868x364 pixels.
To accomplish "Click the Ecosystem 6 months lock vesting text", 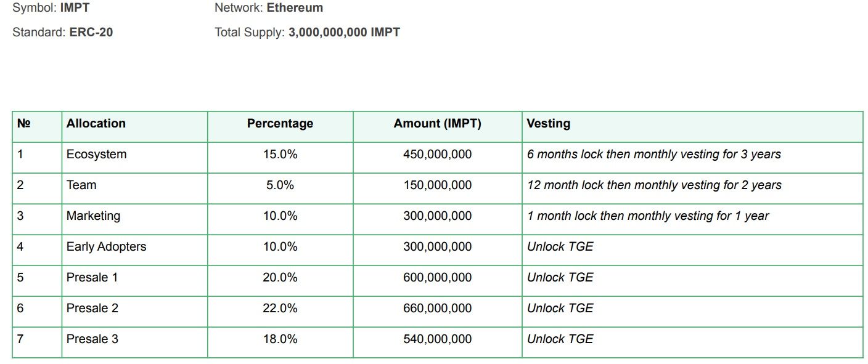I will pos(653,154).
